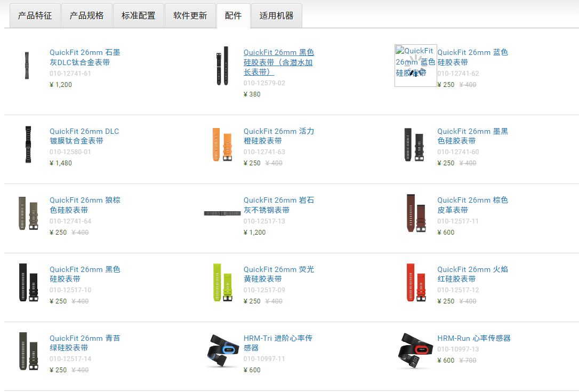Select the 标准配置 tab
The image size is (579, 392).
139,15
